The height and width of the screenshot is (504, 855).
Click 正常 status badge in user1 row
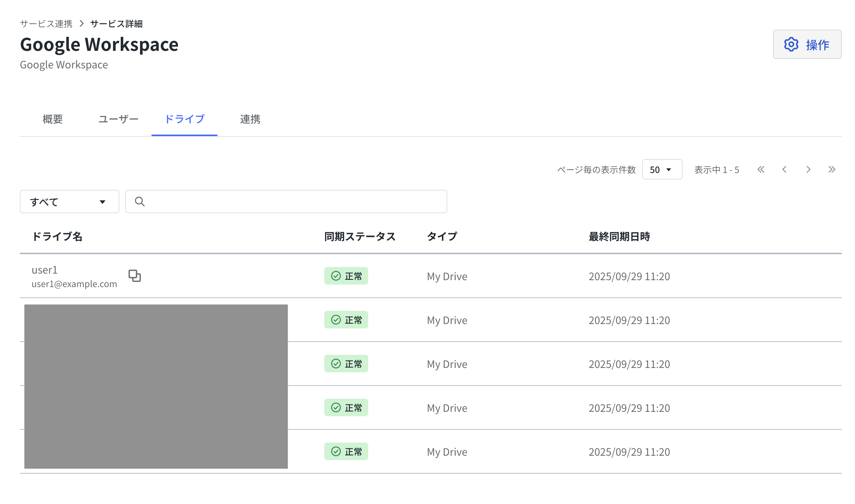tap(346, 276)
